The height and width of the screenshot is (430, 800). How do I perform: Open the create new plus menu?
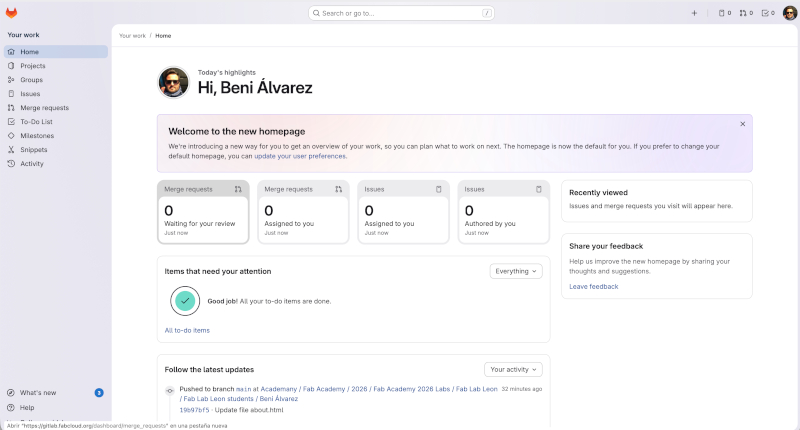pyautogui.click(x=694, y=13)
